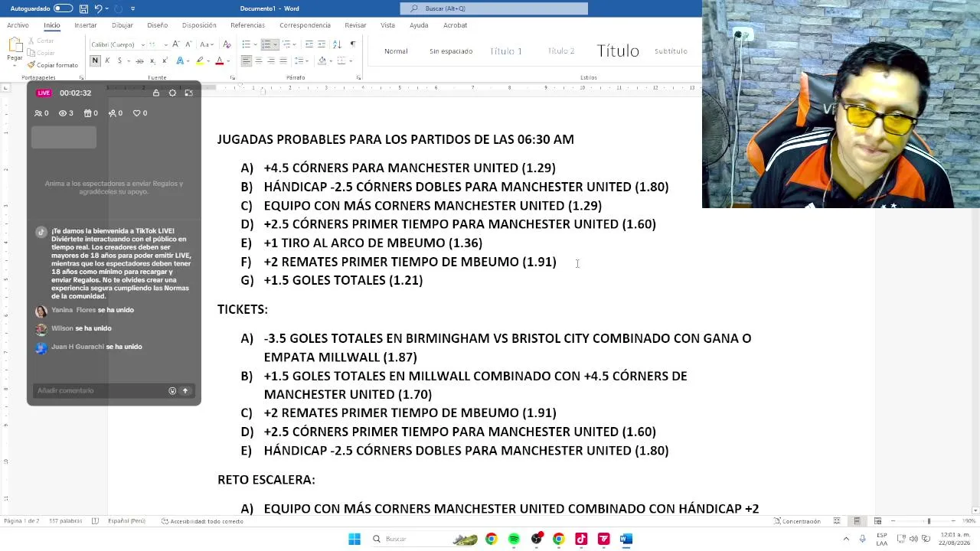This screenshot has height=551, width=980.
Task: Apply paragraph shading color
Action: (322, 60)
